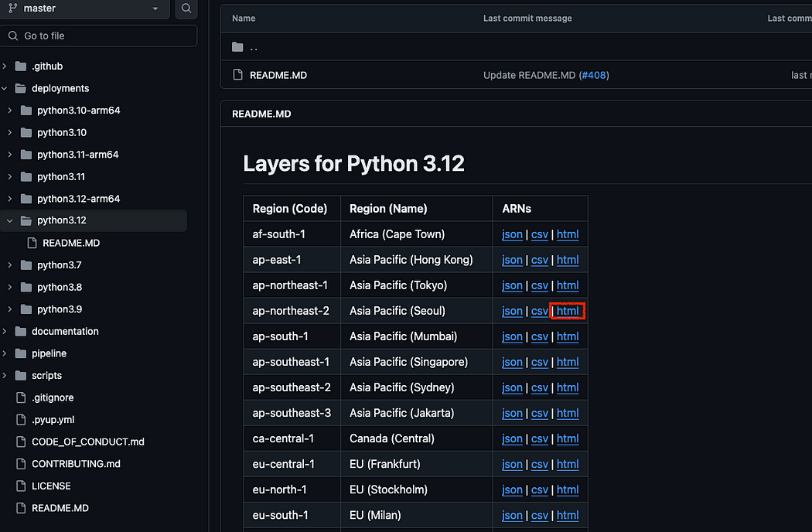
Task: Expand the python3.11-arm64 folder chevron
Action: point(10,155)
